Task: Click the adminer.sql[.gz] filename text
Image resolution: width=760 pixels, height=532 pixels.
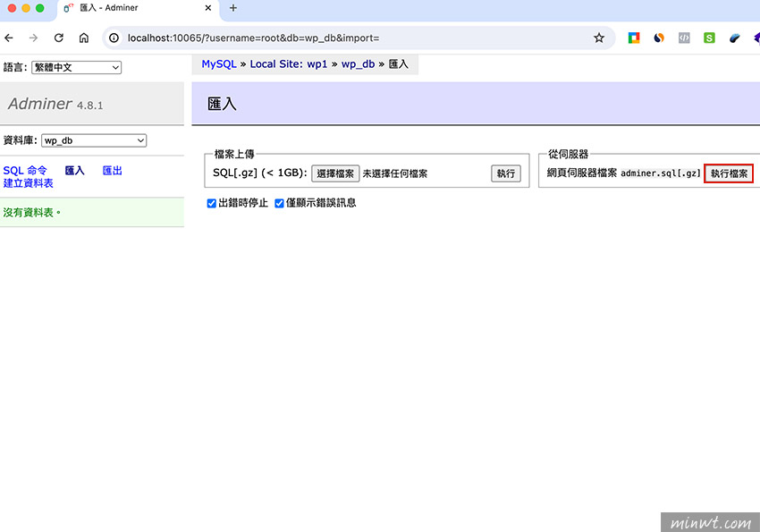Action: click(660, 173)
